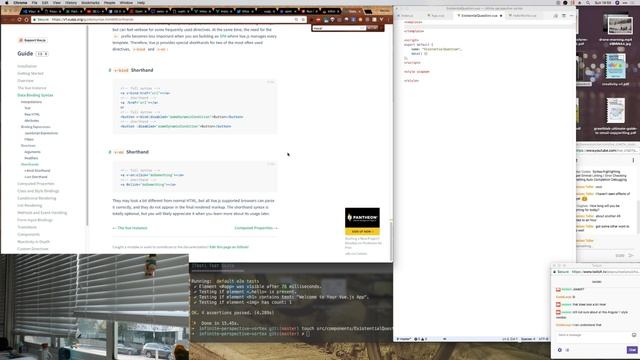This screenshot has width=640, height=360.
Task: Open Methods and Event Handling in sidebar
Action: coord(42,213)
